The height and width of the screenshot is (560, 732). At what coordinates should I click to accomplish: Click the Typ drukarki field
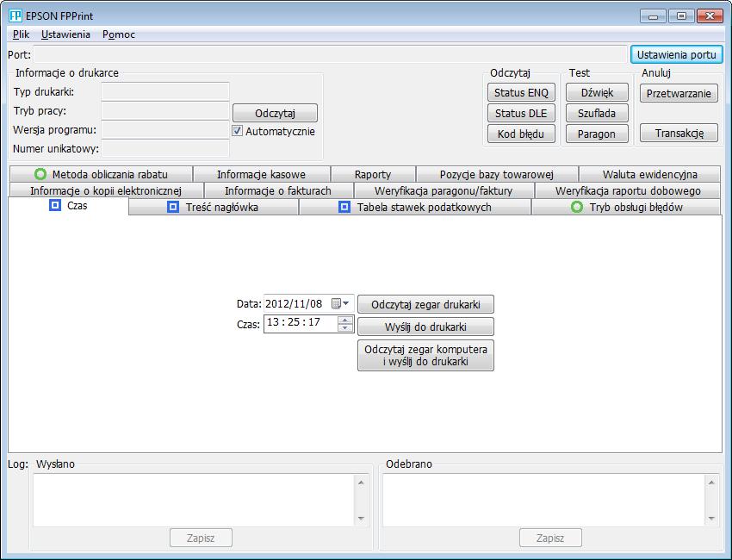click(x=165, y=91)
